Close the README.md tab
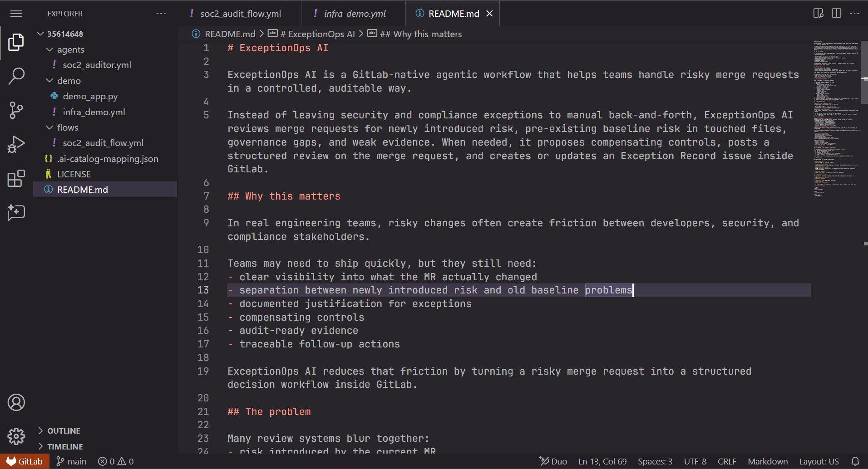 [x=489, y=14]
